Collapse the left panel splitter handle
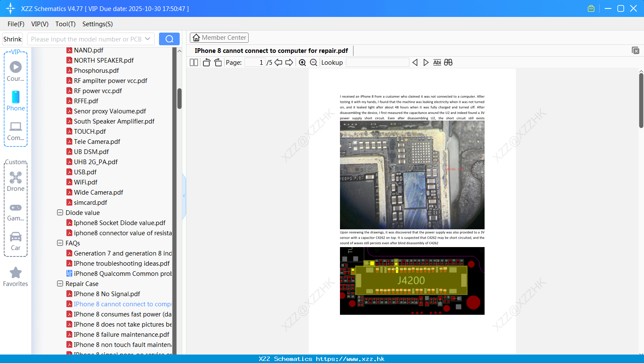 click(x=184, y=196)
